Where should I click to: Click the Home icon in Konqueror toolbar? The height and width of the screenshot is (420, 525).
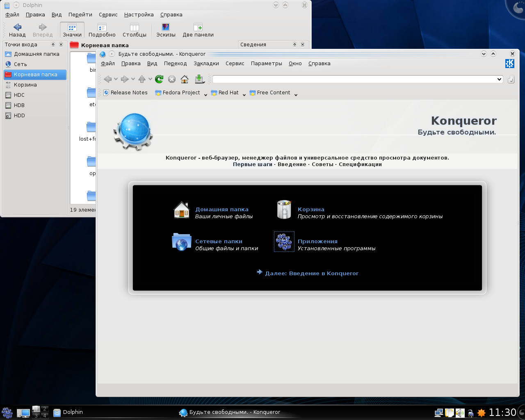[x=185, y=79]
